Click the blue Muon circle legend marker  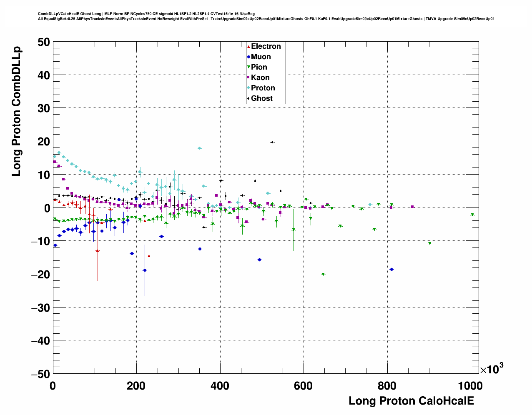248,57
